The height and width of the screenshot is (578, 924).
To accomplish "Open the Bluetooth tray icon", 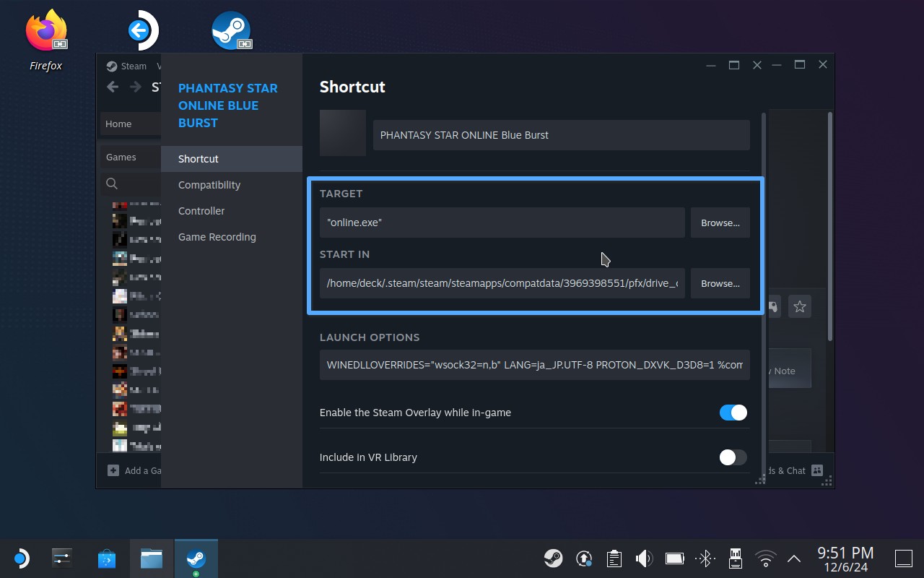I will pyautogui.click(x=705, y=558).
